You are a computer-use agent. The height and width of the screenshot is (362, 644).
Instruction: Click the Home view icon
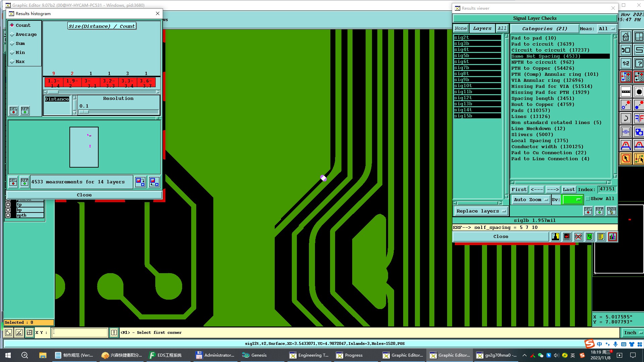pyautogui.click(x=626, y=37)
